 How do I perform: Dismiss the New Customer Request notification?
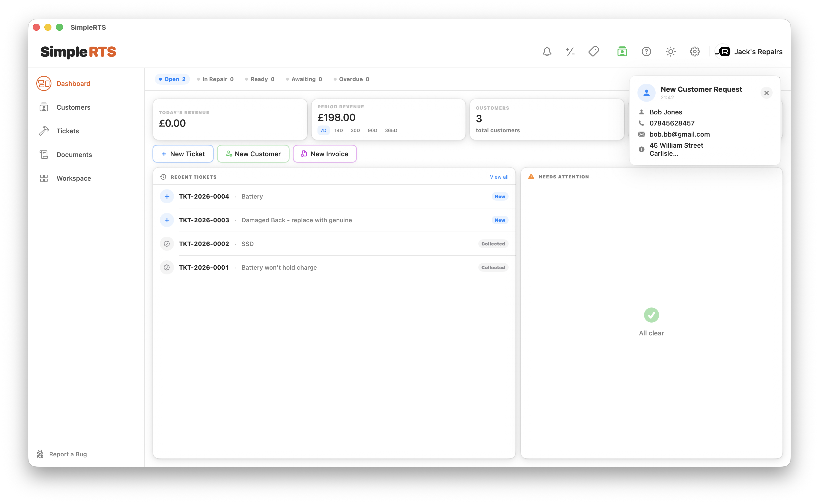point(767,93)
